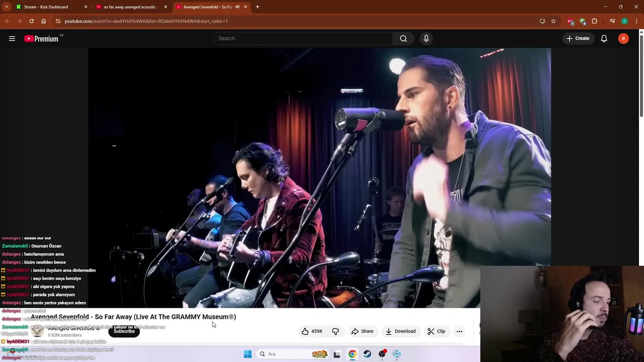Open green shield extension with badge 8
The height and width of the screenshot is (362, 644).
coord(583,21)
